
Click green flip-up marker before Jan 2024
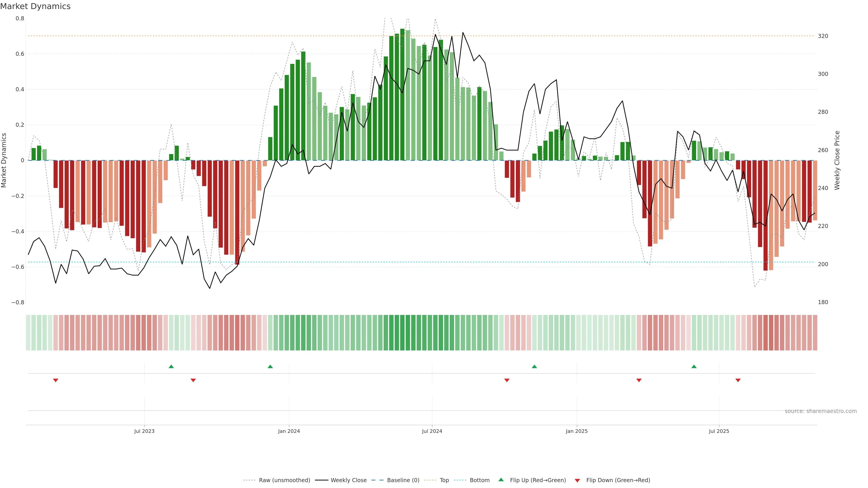[x=270, y=366]
